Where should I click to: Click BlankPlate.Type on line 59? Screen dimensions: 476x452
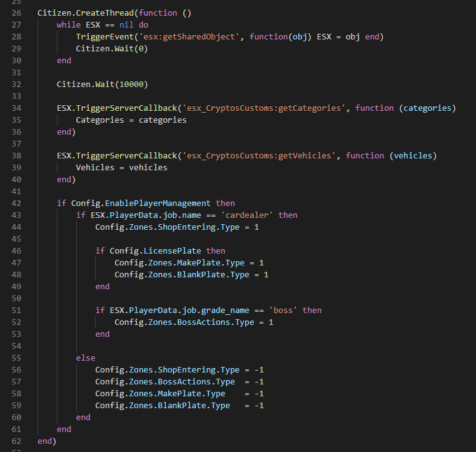(194, 406)
